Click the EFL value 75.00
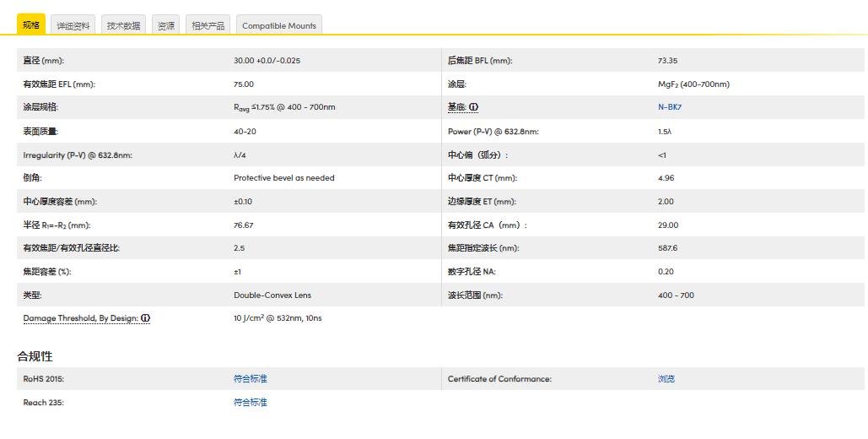This screenshot has width=868, height=439. pos(244,84)
